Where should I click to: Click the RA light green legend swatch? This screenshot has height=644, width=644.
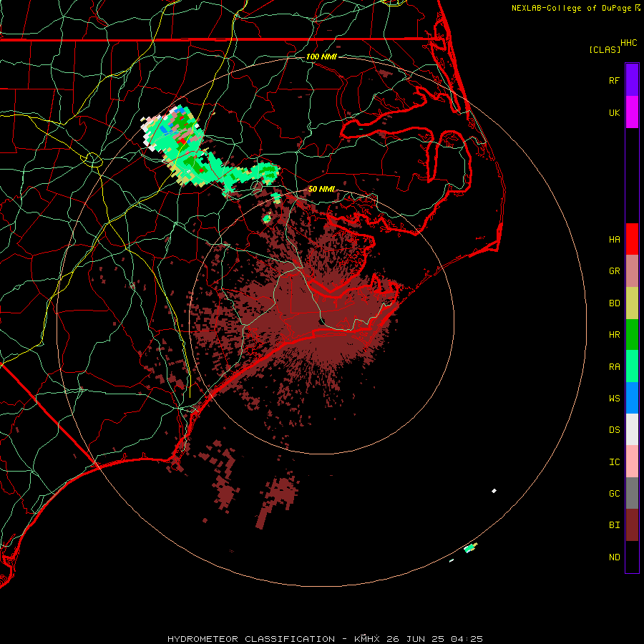pyautogui.click(x=632, y=366)
